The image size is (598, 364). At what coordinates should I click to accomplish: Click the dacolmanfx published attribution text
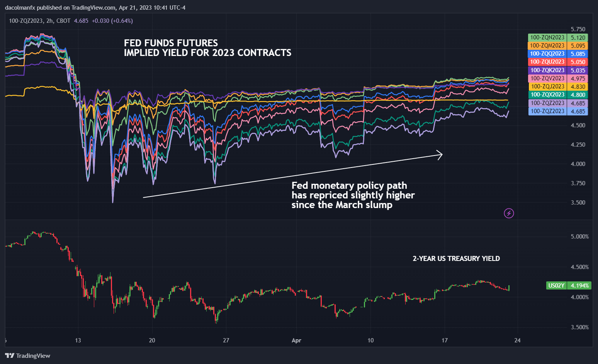tap(95, 7)
